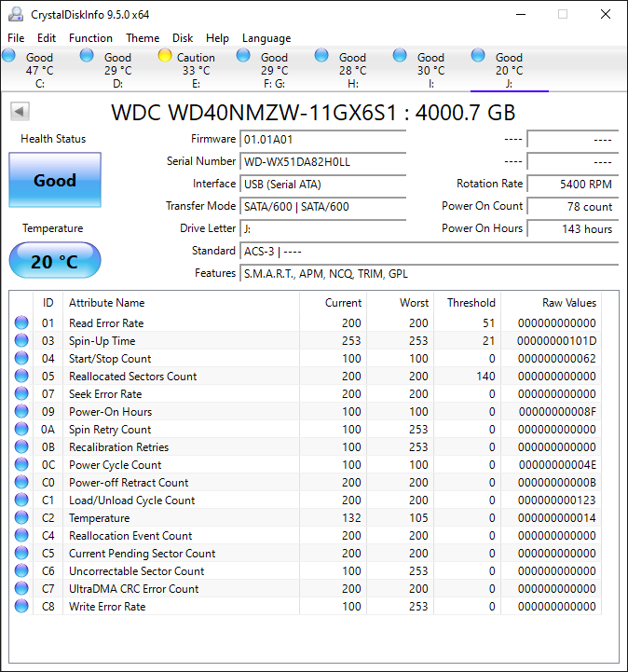
Task: Click the Worst column header
Action: [401, 303]
